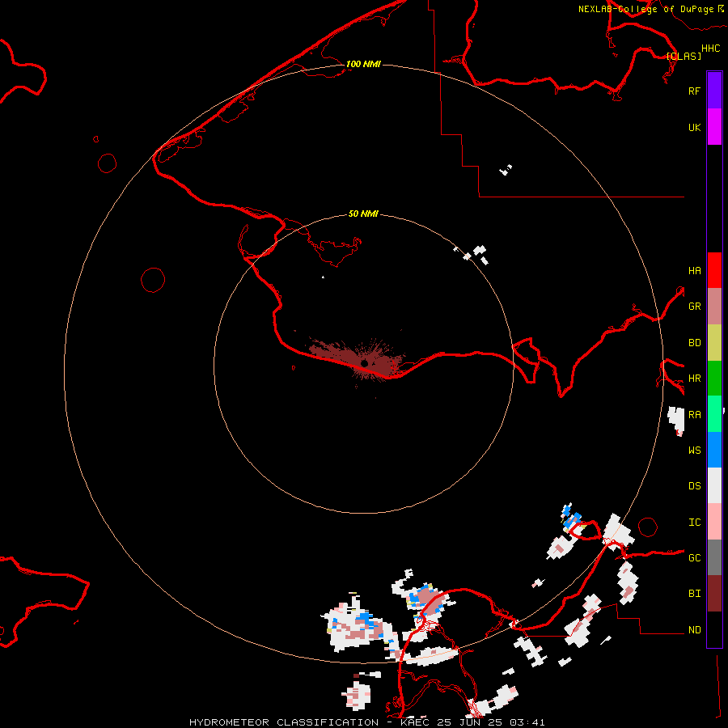Click the magenta UK legend color swatch
The image size is (728, 728).
(x=714, y=127)
